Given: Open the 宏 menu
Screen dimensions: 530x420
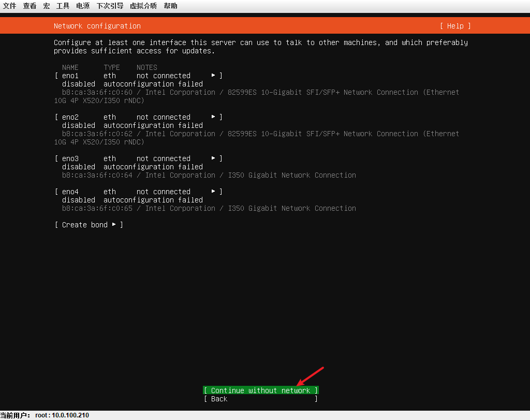Looking at the screenshot, I should tap(46, 6).
